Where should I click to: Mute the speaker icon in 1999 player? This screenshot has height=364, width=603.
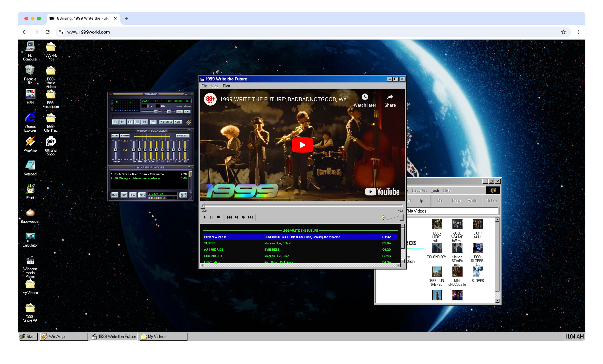click(383, 217)
